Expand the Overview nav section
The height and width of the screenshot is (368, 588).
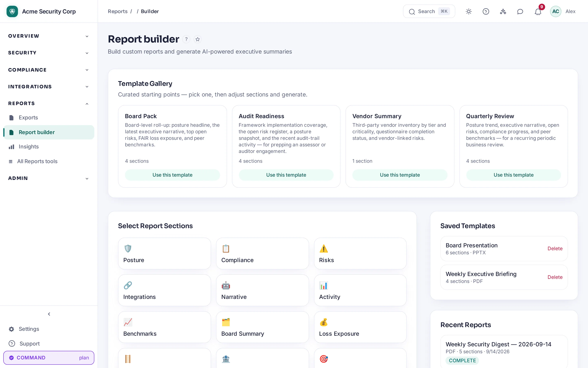coord(49,36)
